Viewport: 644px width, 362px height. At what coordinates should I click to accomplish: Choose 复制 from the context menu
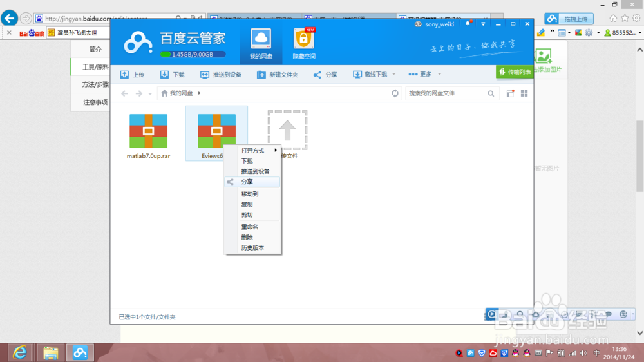(252, 204)
